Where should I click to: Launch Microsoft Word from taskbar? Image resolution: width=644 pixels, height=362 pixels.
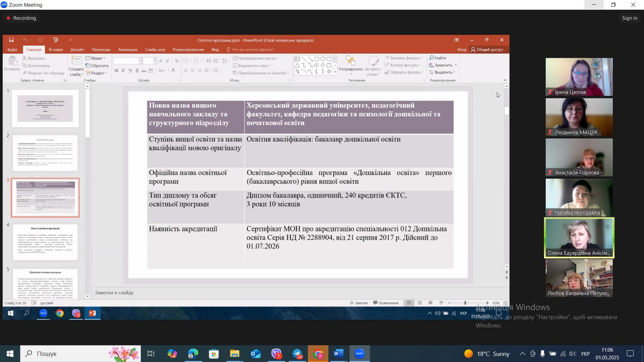[338, 354]
